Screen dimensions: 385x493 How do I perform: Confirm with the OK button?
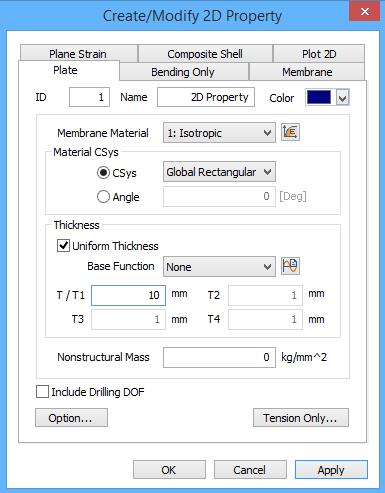tap(169, 470)
